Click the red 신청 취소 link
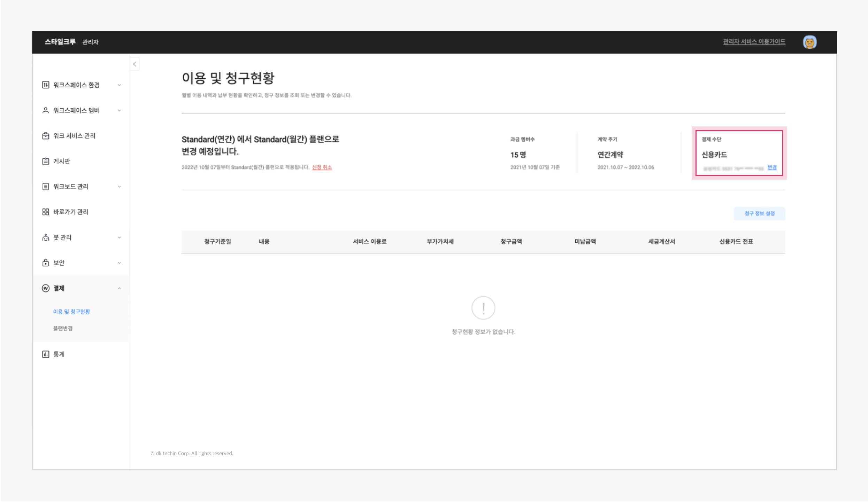868x502 pixels. pos(322,167)
